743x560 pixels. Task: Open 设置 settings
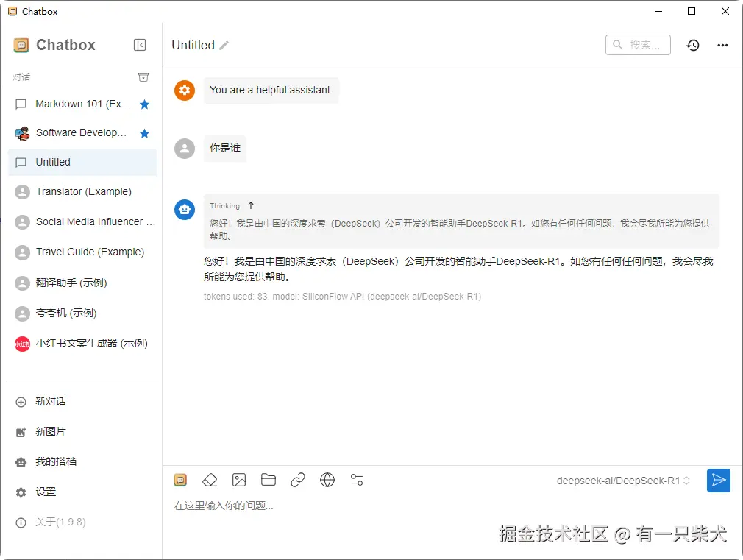(83, 492)
